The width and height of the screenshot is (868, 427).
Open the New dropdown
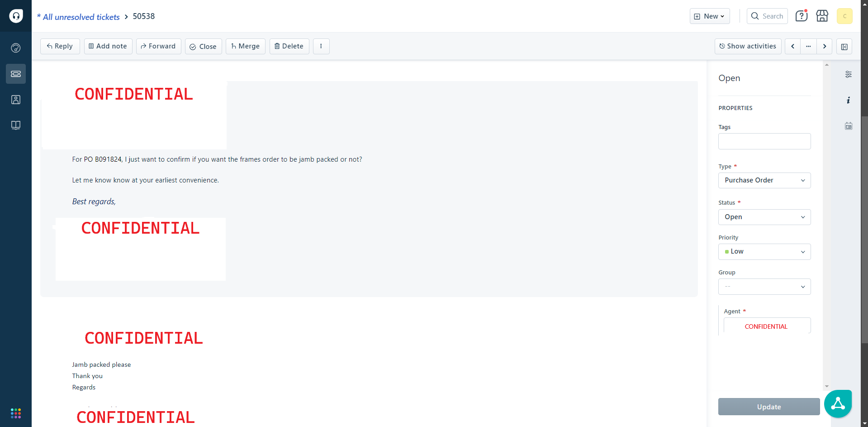click(710, 16)
